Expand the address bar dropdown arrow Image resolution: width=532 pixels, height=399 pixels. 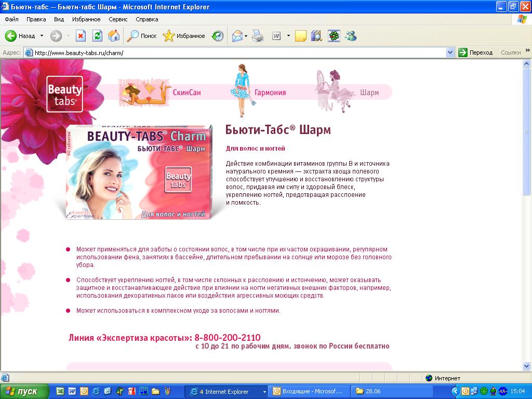coord(450,52)
